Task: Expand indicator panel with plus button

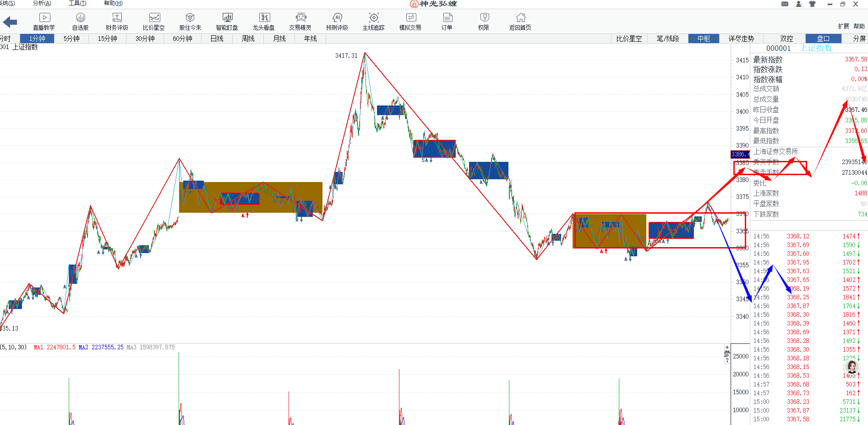Action: 727,348
